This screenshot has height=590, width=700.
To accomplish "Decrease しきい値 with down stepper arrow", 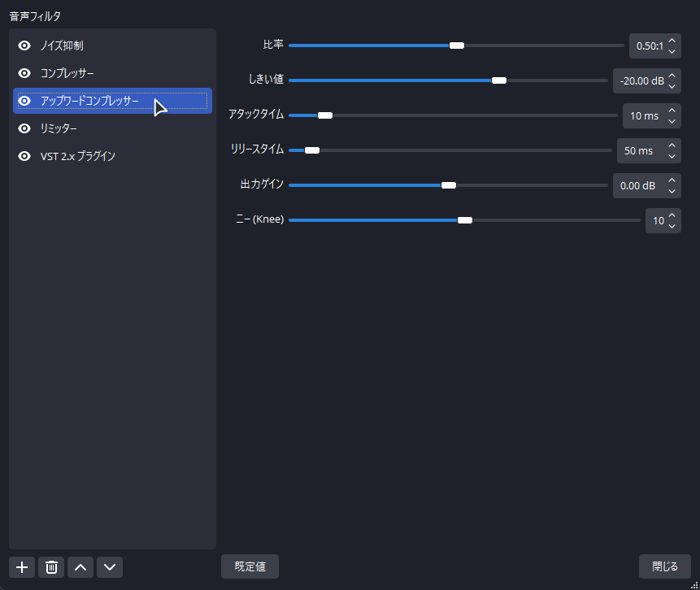I will coord(672,86).
